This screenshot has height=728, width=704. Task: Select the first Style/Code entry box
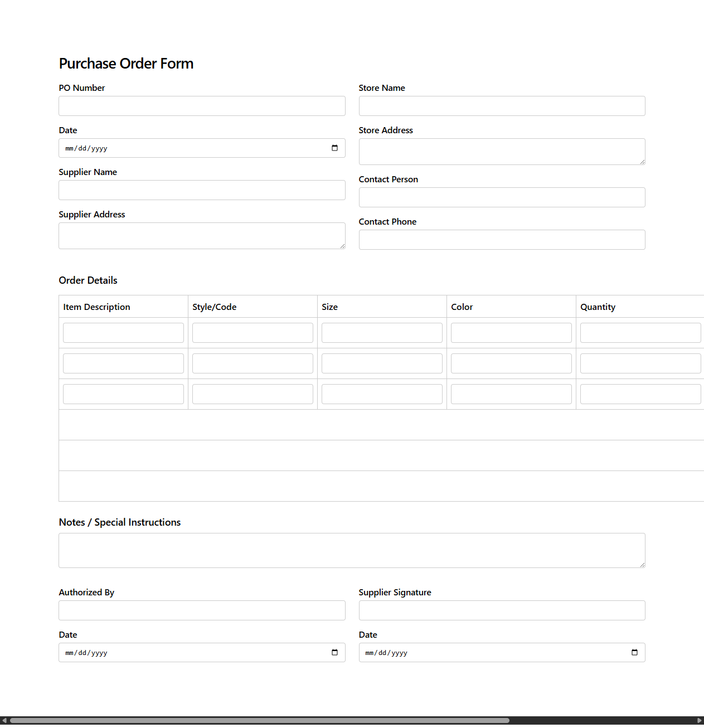252,332
